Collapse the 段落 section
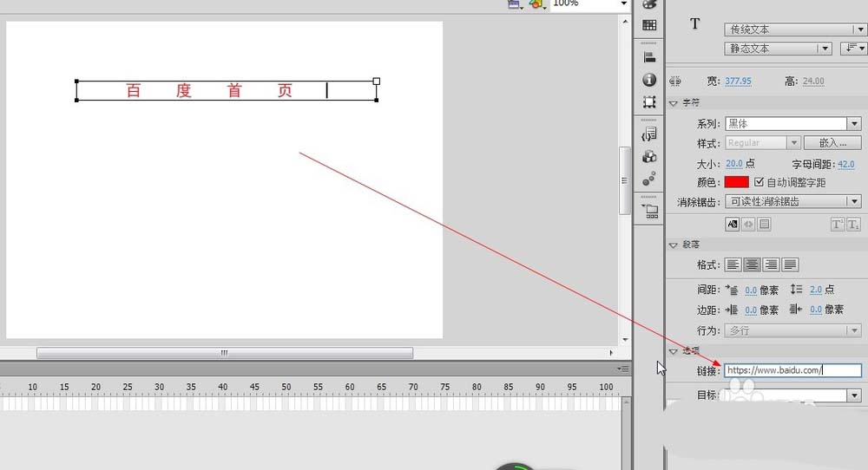This screenshot has height=470, width=868. coord(674,245)
